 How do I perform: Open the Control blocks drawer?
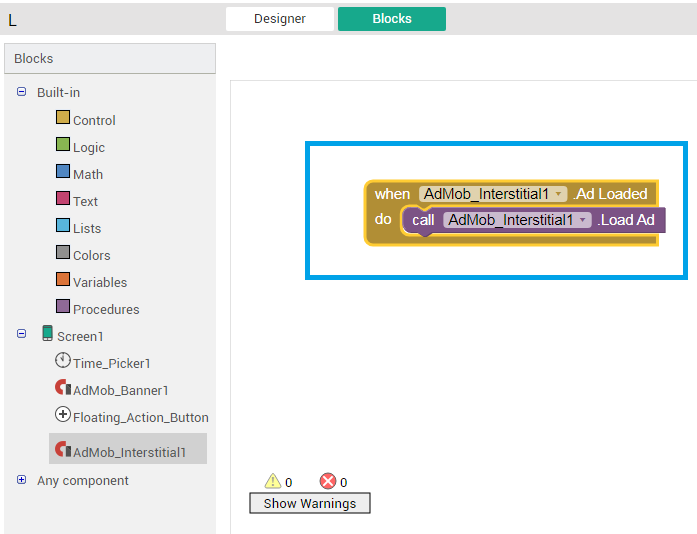[94, 120]
